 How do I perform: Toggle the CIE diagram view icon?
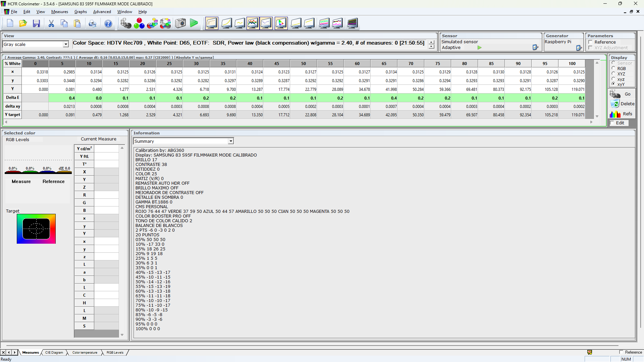point(281,23)
